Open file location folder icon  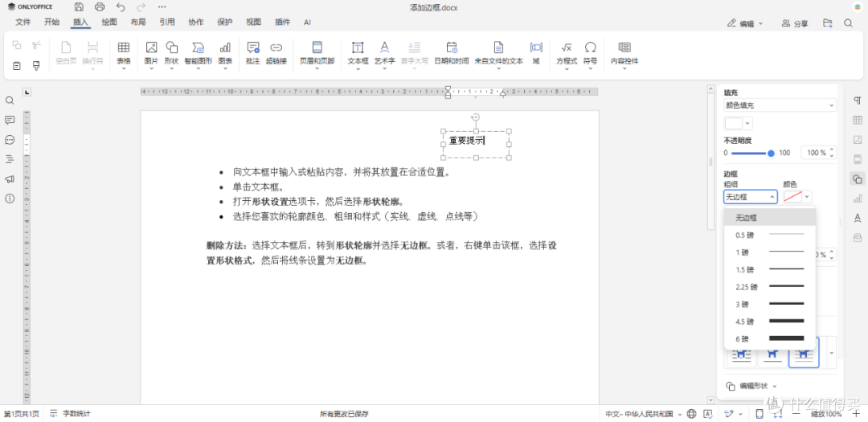pos(828,23)
